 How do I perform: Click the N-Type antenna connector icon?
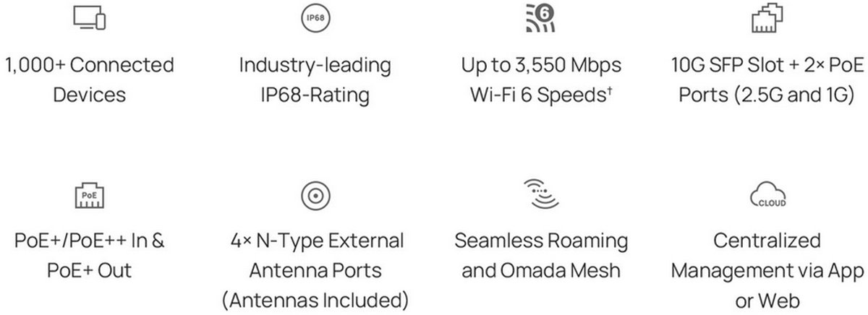click(x=315, y=195)
